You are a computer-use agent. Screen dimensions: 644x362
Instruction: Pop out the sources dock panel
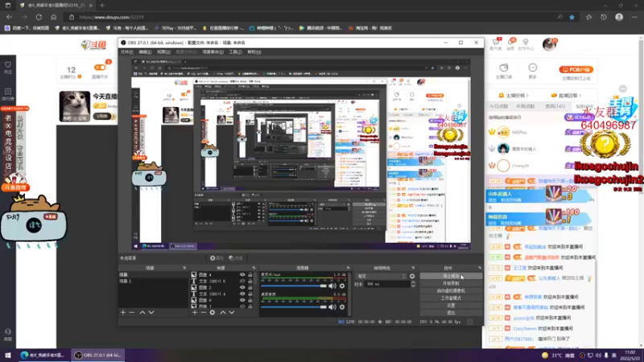[x=254, y=268]
